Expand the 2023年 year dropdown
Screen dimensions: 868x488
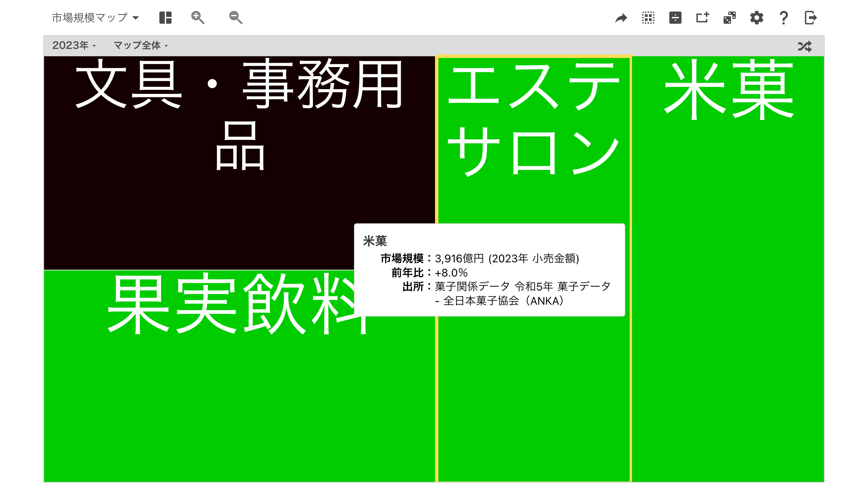point(74,45)
